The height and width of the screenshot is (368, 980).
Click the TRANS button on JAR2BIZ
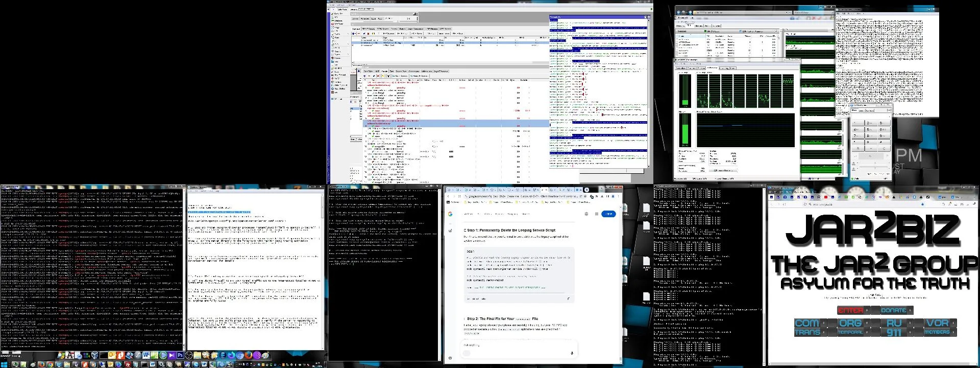click(807, 332)
